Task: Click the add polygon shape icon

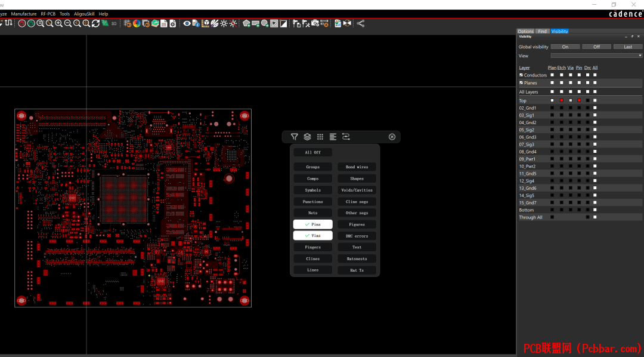Action: click(246, 23)
